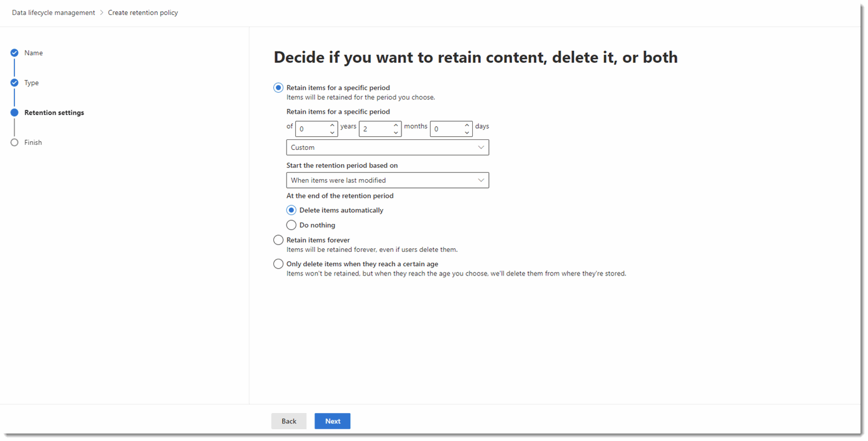Click the completed Type step checkmark icon
868x441 pixels.
click(x=15, y=83)
